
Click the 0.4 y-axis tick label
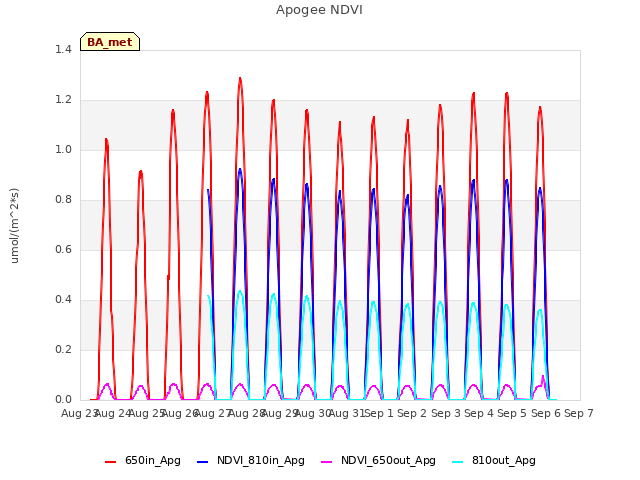click(x=63, y=300)
